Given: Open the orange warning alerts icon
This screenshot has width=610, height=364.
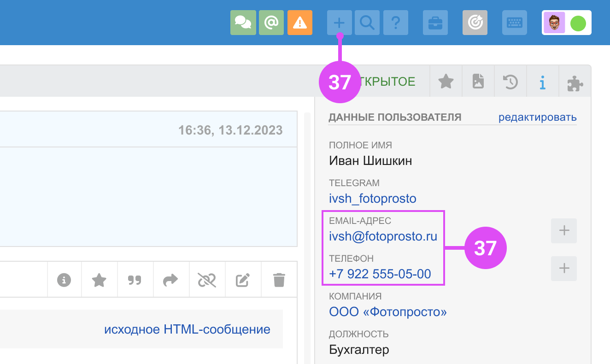Looking at the screenshot, I should point(300,23).
